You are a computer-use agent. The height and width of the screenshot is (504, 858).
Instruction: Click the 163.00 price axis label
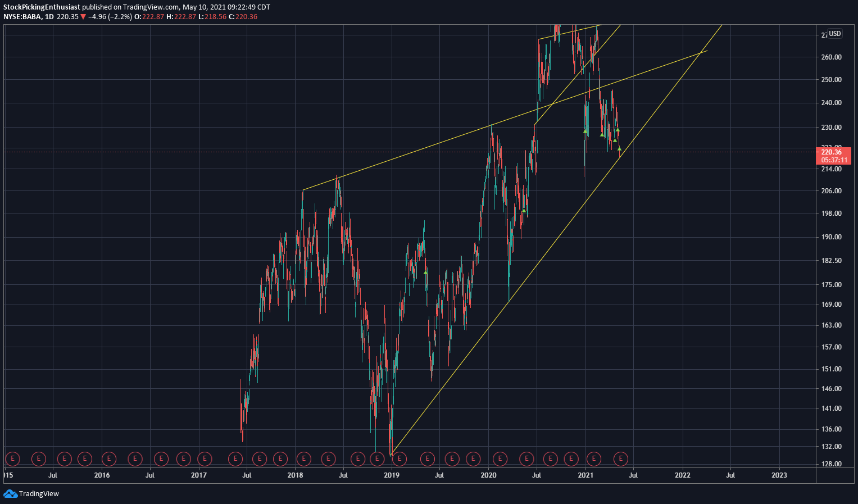pos(832,325)
